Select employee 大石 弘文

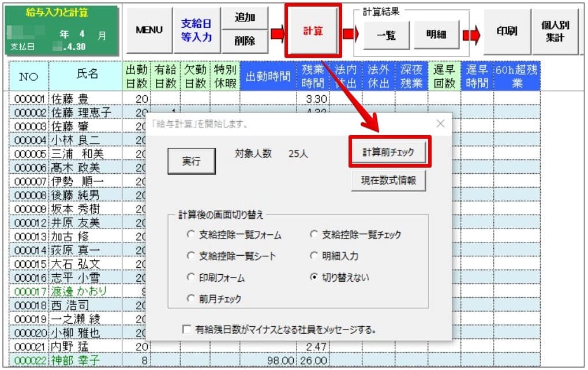(76, 264)
